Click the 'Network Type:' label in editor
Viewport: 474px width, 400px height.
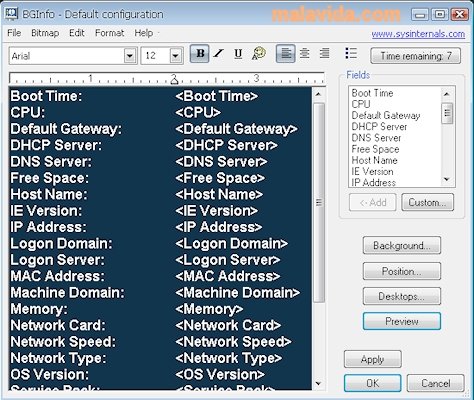[x=58, y=358]
